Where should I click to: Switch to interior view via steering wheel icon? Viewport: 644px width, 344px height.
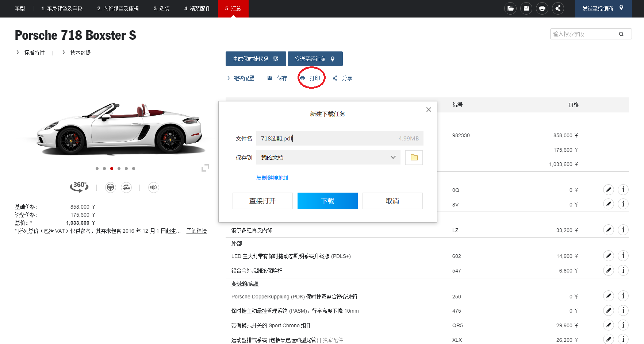pos(110,188)
